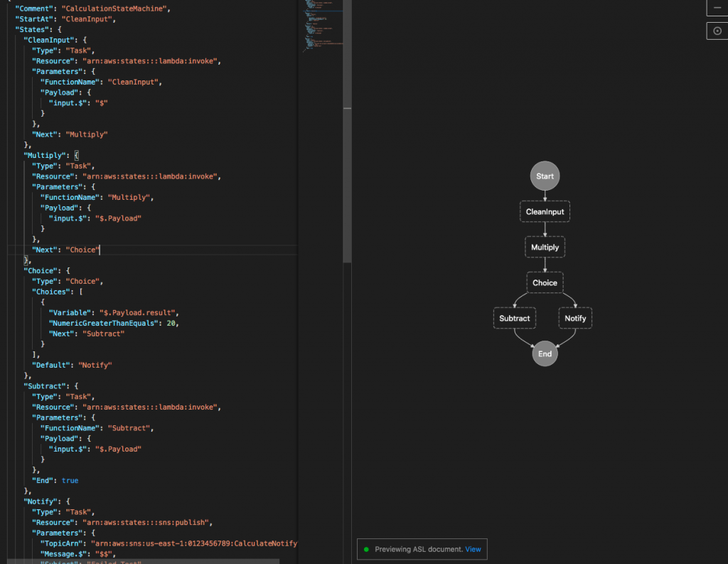Select the Notify node in the state machine
728x564 pixels.
point(575,318)
